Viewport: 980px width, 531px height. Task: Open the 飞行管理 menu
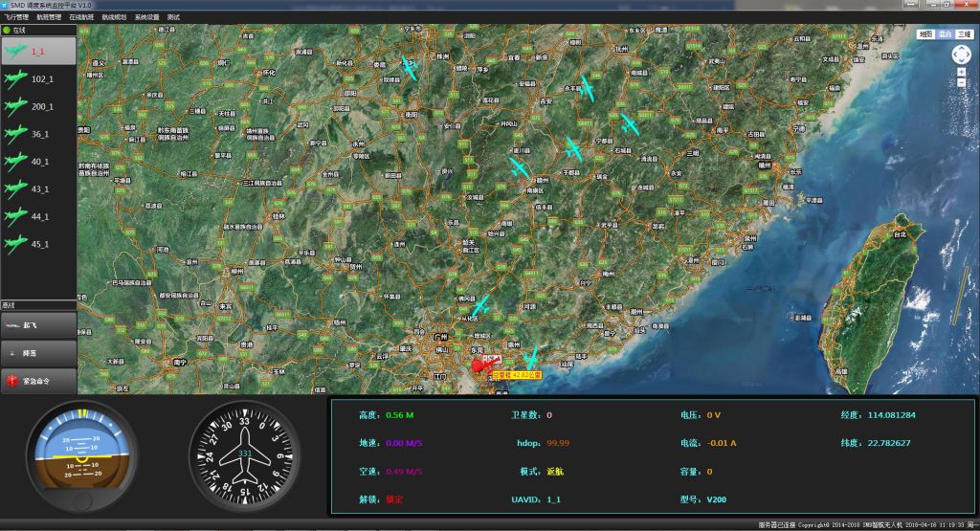pos(16,17)
